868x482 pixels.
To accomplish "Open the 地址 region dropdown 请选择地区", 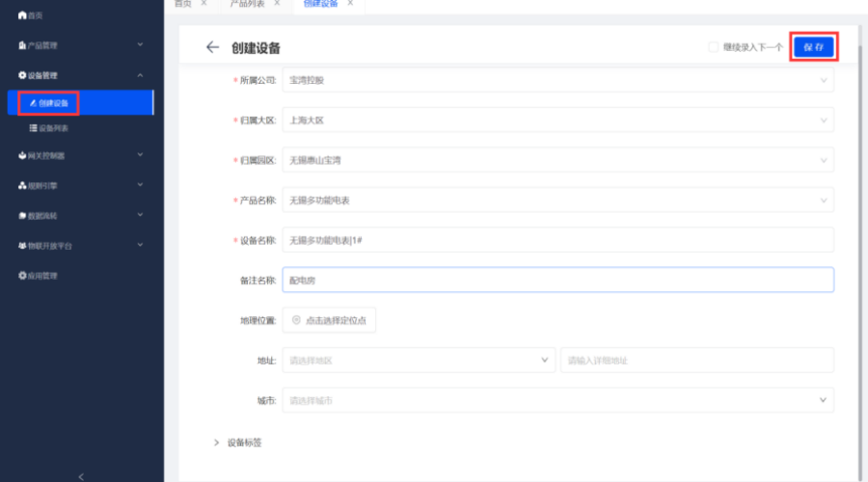I will click(x=419, y=361).
